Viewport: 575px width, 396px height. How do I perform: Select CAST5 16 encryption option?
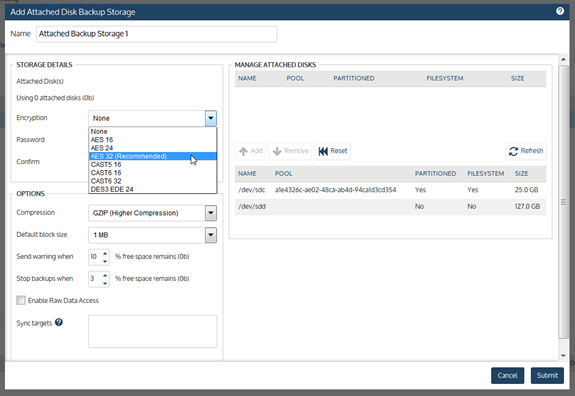(x=153, y=164)
